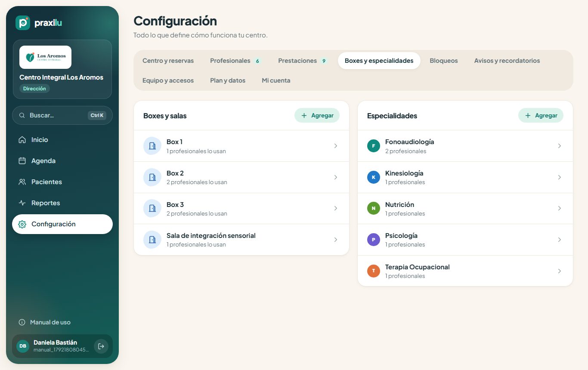Click the Fonoaudiología F badge
This screenshot has width=588, height=370.
[374, 146]
